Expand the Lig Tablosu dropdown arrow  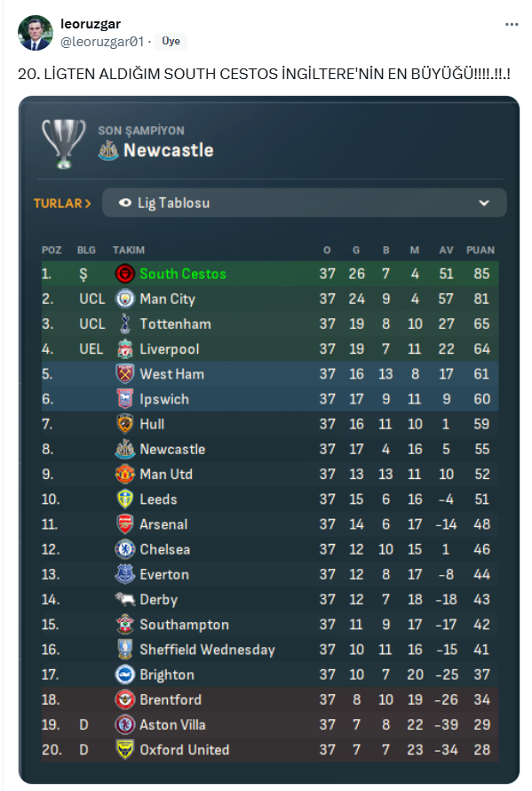pos(484,203)
